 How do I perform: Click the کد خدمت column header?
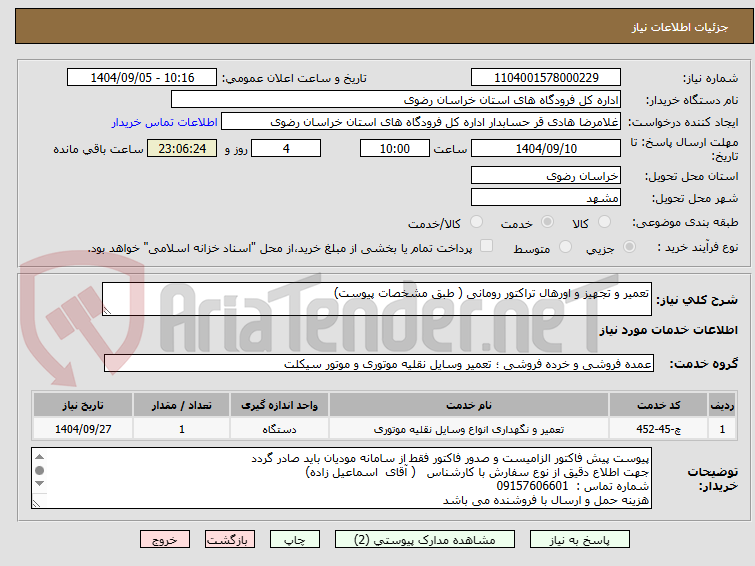click(658, 405)
